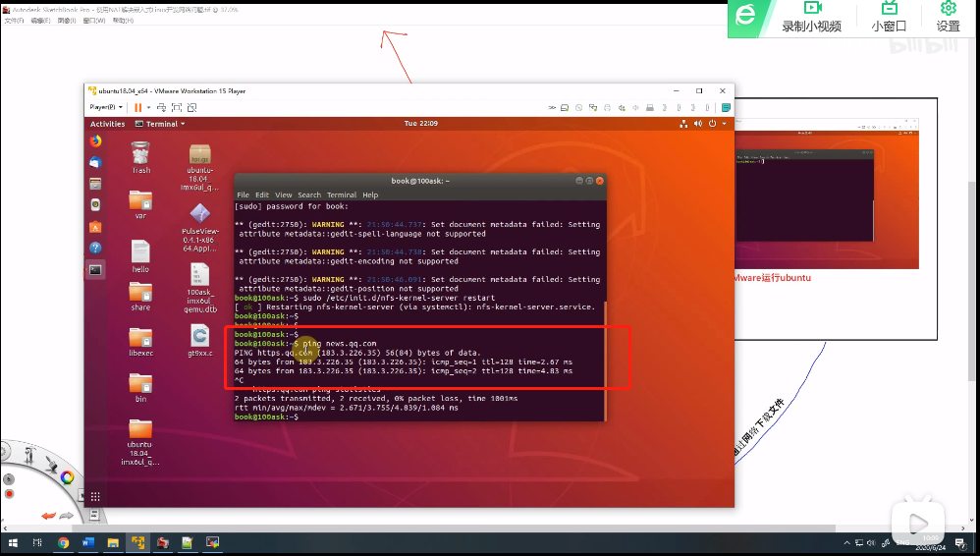Expand the power options arrow beside pause
The image size is (980, 556).
[148, 108]
